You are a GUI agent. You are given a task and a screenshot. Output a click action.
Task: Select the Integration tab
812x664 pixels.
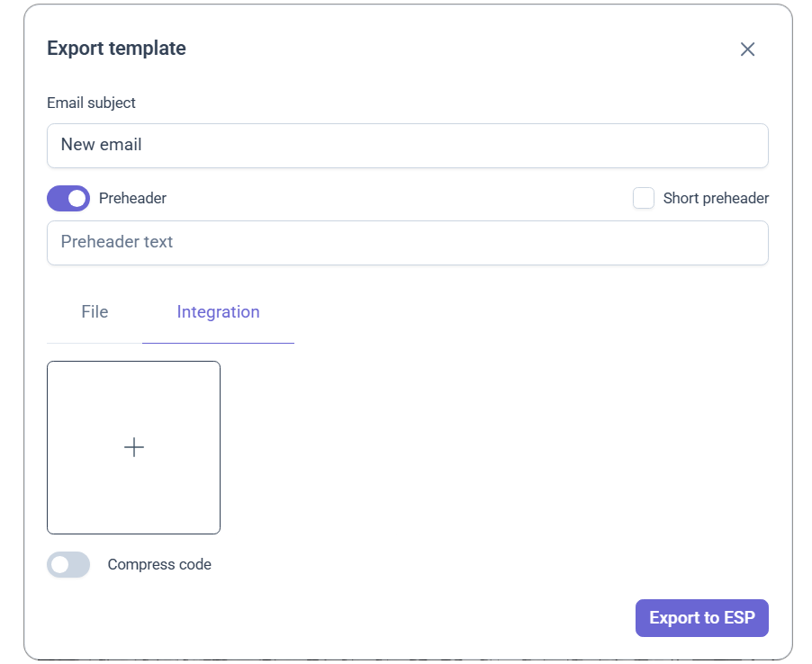[218, 312]
